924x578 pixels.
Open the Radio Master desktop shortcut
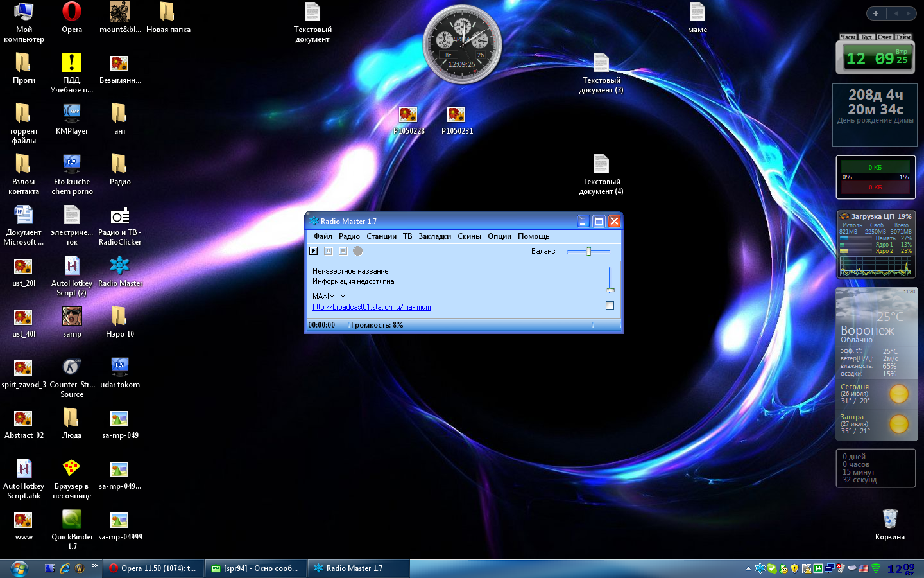tap(120, 272)
